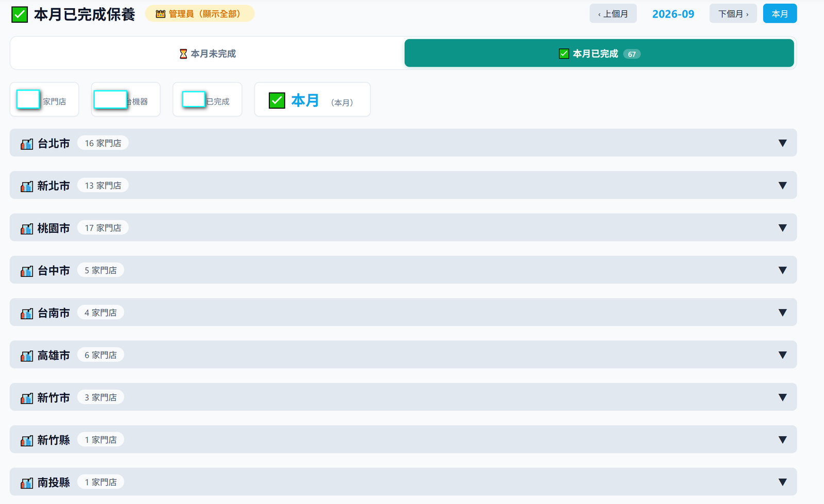Click the blue 本月 button in the header
Viewport: 824px width, 504px height.
pos(780,14)
